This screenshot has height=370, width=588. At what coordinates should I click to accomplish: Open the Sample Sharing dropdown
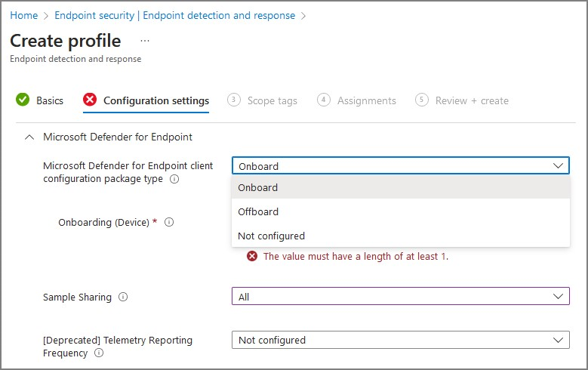tap(400, 297)
